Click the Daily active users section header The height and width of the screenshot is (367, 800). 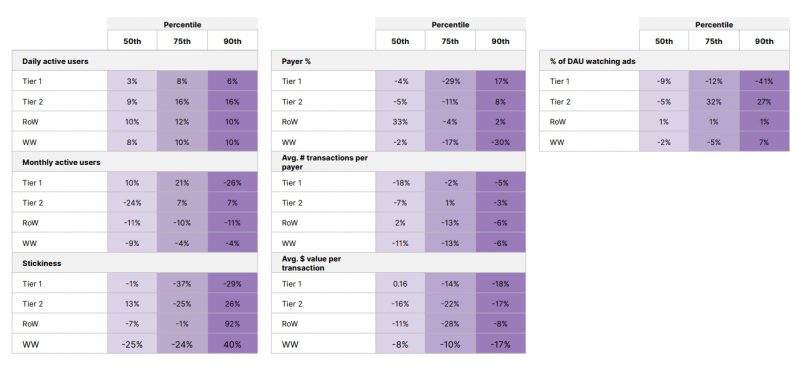pos(135,61)
